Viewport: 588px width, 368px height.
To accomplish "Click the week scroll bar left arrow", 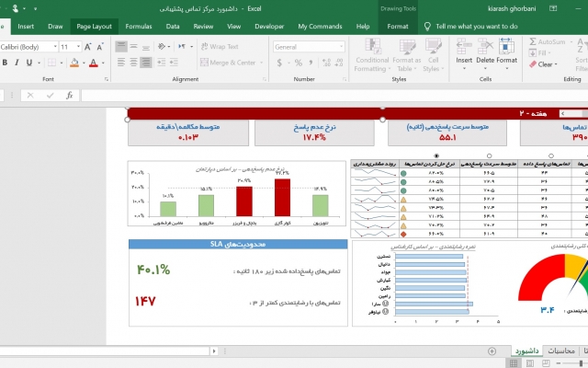I will pyautogui.click(x=562, y=113).
